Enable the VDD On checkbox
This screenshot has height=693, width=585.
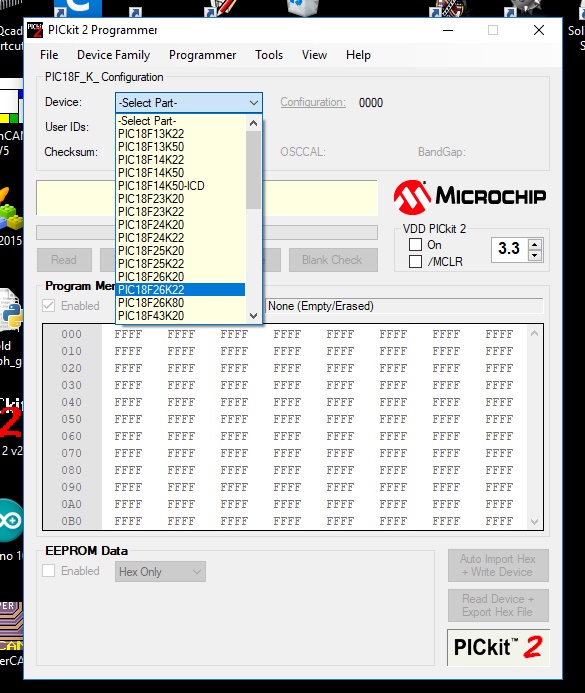tap(415, 244)
